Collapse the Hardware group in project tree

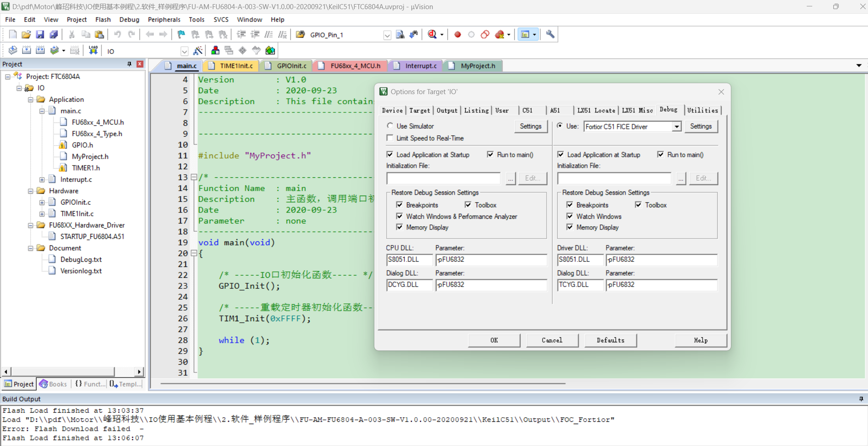(x=31, y=191)
